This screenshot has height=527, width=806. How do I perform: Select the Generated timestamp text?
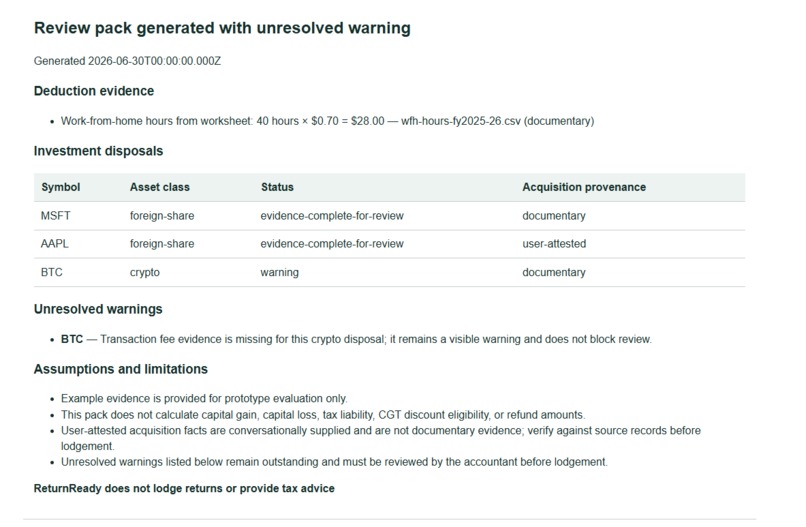[x=127, y=61]
